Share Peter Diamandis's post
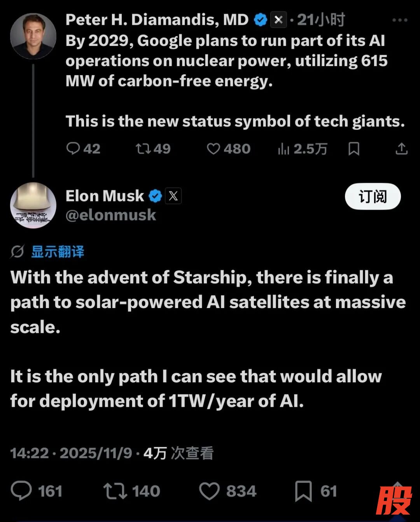Screen dimensions: 420x522 [x=401, y=149]
